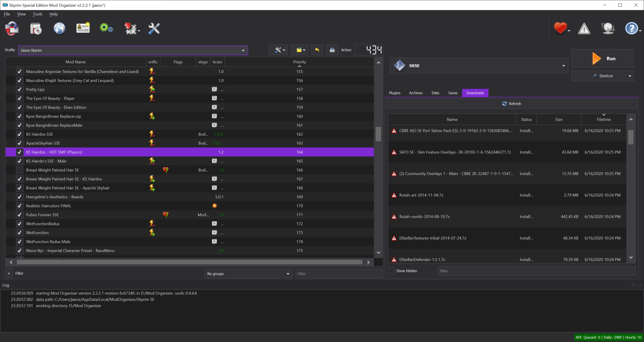Uncheck the Pretty Lips mod checkbox
Screen dimensions: 644x342
(20, 90)
